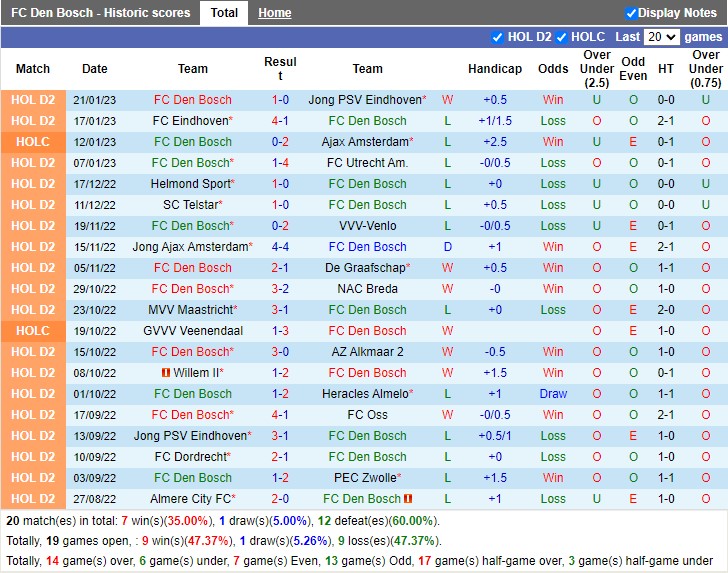The image size is (728, 573).
Task: Click the 19 games open summary line
Action: pos(224,541)
